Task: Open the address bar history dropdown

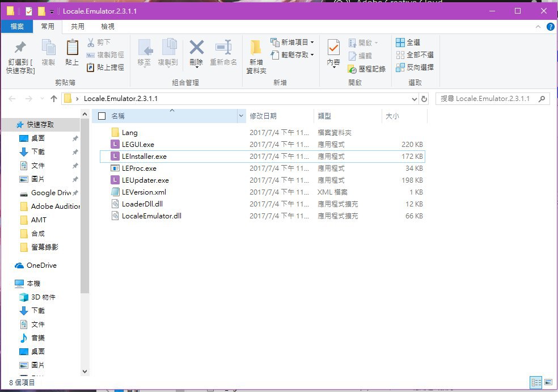Action: 414,99
